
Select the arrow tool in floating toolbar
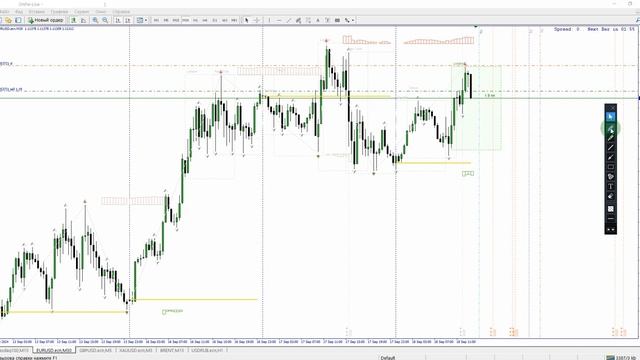(x=611, y=157)
